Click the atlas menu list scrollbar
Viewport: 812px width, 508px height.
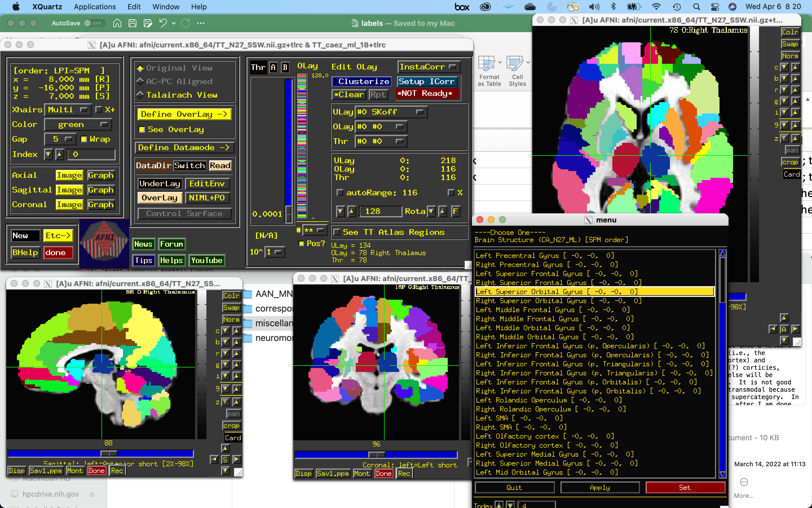(x=722, y=364)
